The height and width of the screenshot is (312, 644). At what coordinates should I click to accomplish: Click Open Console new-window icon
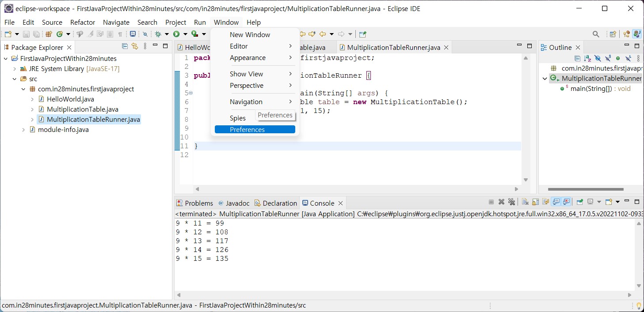pos(609,202)
